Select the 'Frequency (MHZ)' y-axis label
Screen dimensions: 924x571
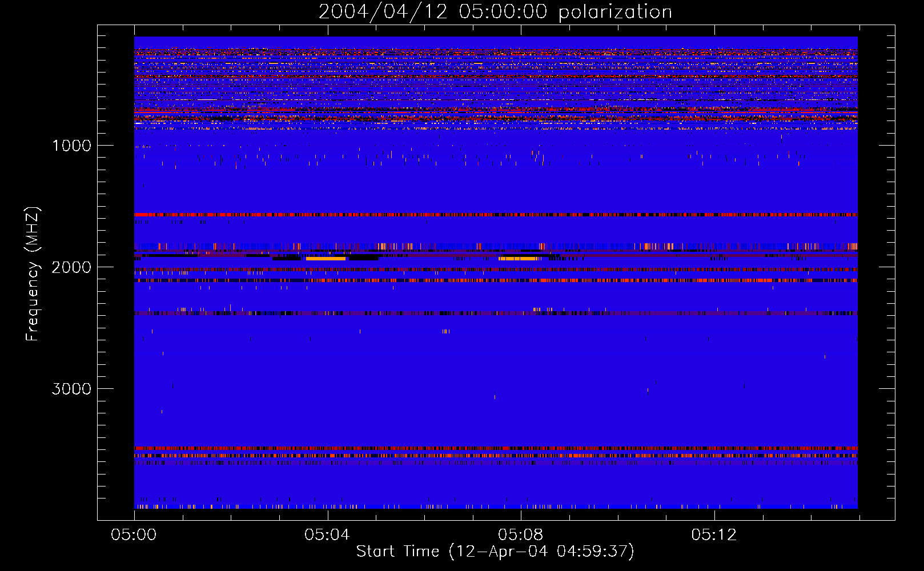click(x=33, y=274)
